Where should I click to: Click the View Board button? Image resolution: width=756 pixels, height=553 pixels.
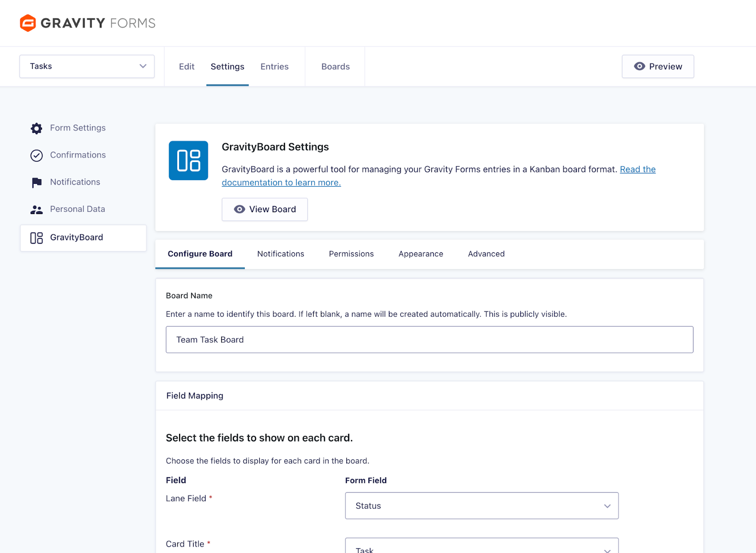pyautogui.click(x=265, y=209)
